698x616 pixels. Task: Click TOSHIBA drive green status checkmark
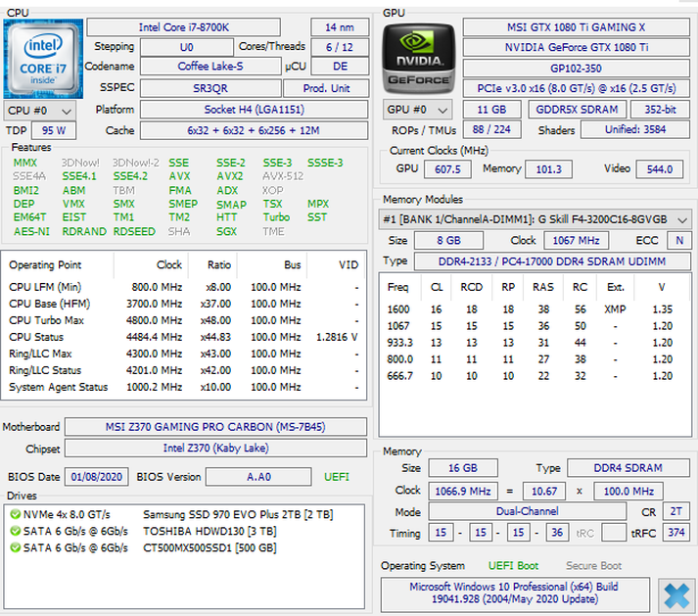pyautogui.click(x=15, y=531)
